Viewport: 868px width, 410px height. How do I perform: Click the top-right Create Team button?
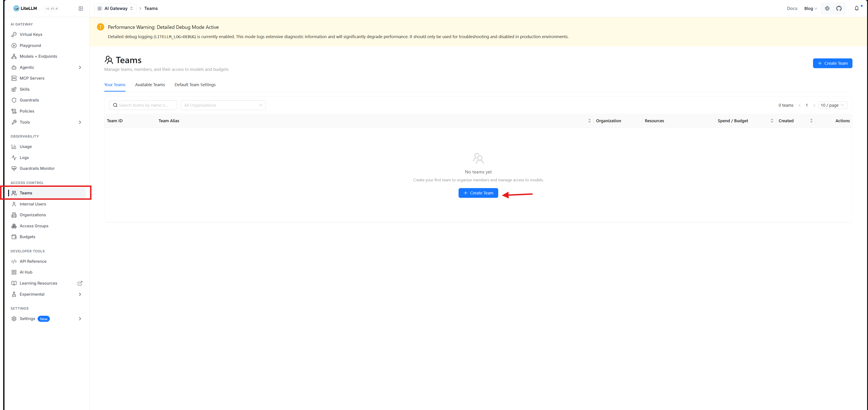click(x=833, y=63)
